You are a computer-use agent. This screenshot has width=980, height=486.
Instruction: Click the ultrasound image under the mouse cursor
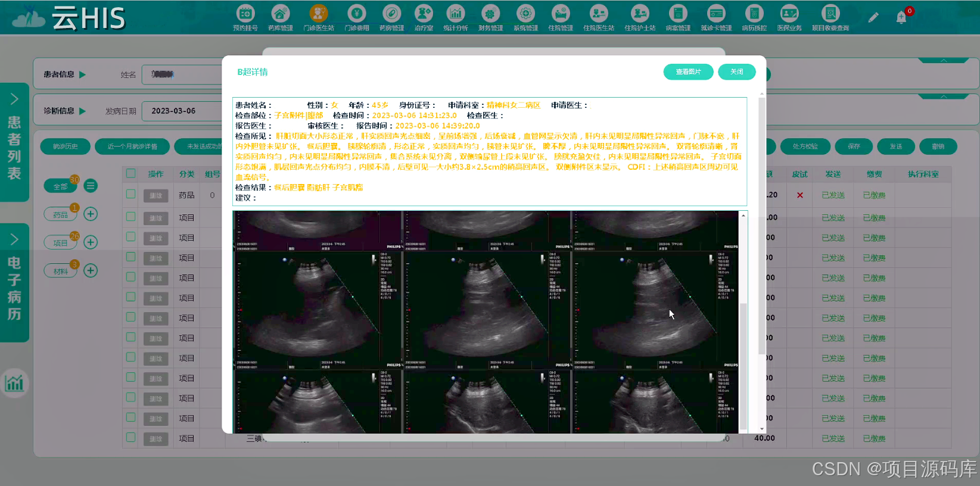point(655,310)
